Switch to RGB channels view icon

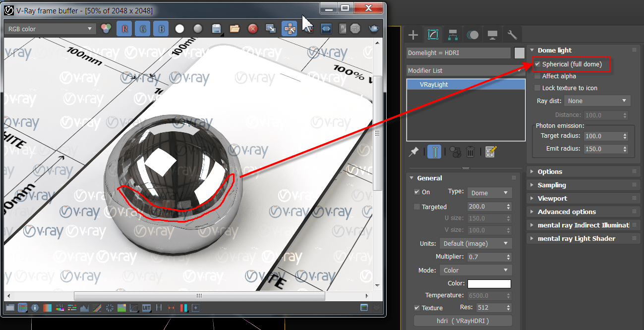[x=106, y=29]
